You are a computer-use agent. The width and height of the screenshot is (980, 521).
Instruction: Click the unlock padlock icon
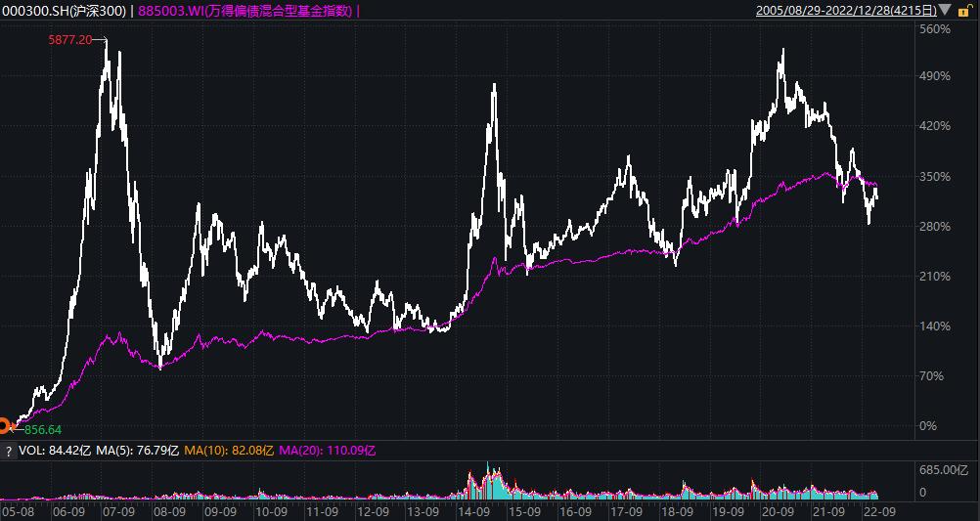pos(967,10)
